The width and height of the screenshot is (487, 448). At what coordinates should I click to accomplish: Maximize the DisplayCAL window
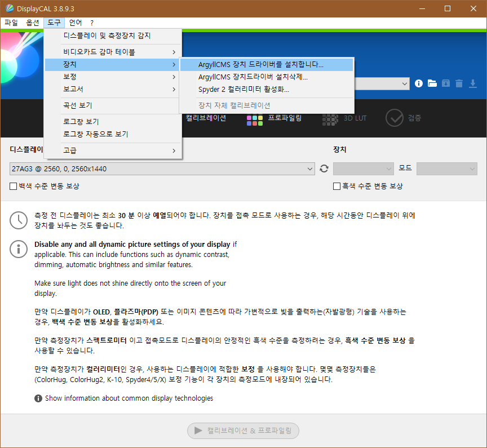point(447,8)
